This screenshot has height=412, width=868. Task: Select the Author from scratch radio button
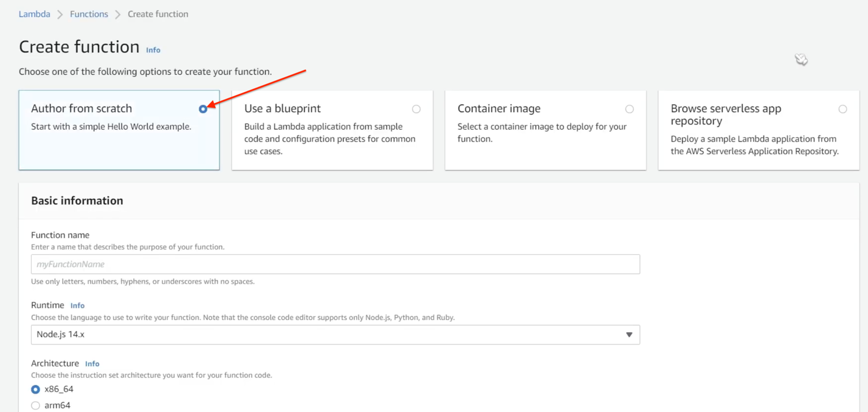click(203, 109)
